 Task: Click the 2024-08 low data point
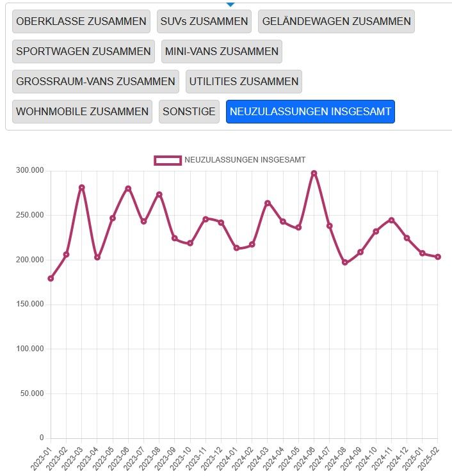coord(345,262)
